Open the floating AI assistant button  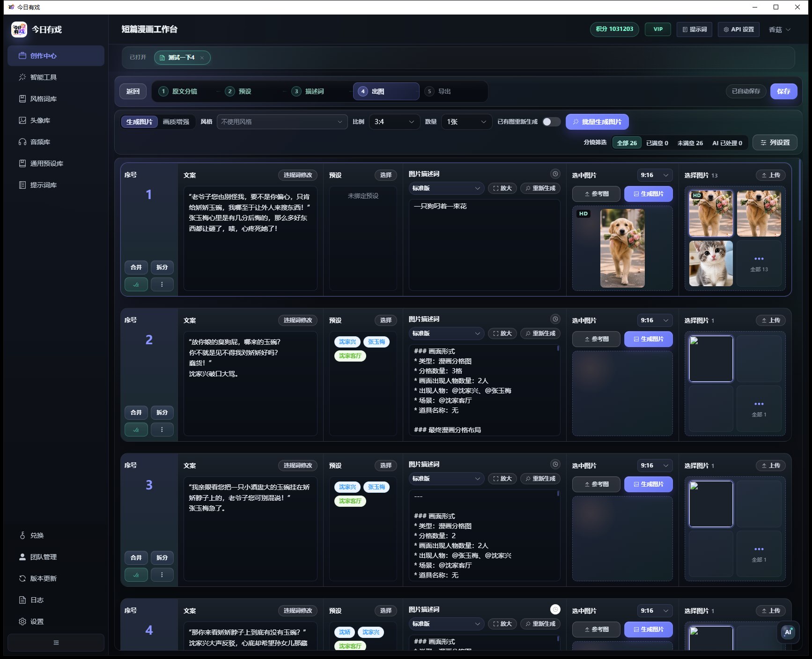tap(788, 632)
